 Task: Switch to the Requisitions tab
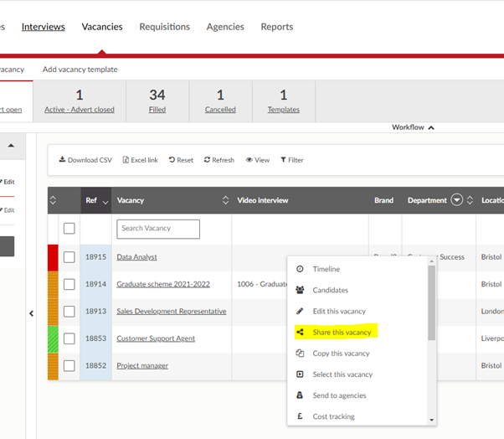(164, 27)
